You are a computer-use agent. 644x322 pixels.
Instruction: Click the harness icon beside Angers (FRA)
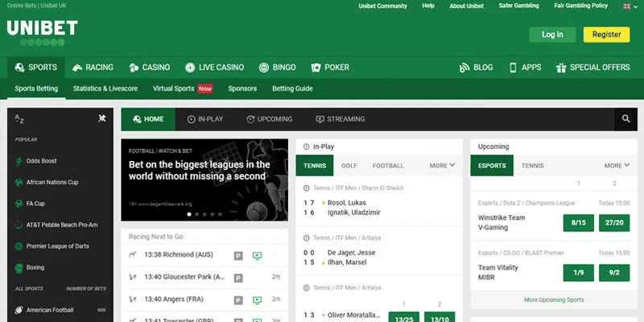(x=133, y=299)
